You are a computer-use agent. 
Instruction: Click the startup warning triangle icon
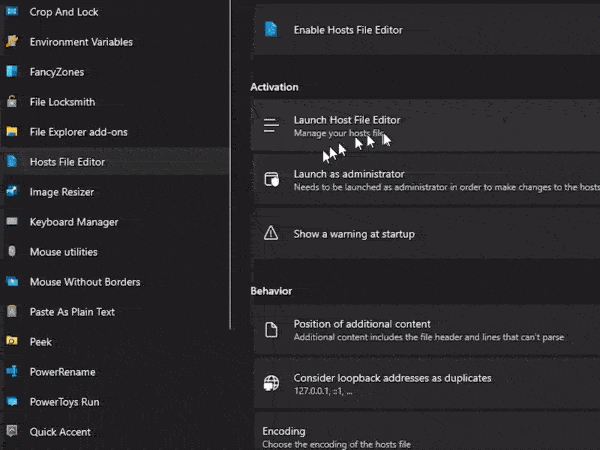coord(271,233)
